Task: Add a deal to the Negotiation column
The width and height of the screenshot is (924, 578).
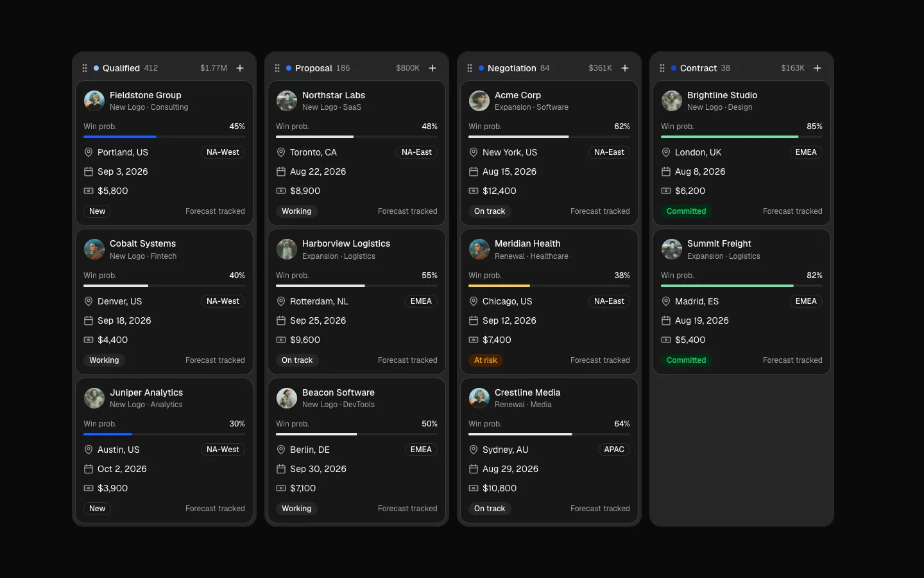Action: [x=625, y=68]
